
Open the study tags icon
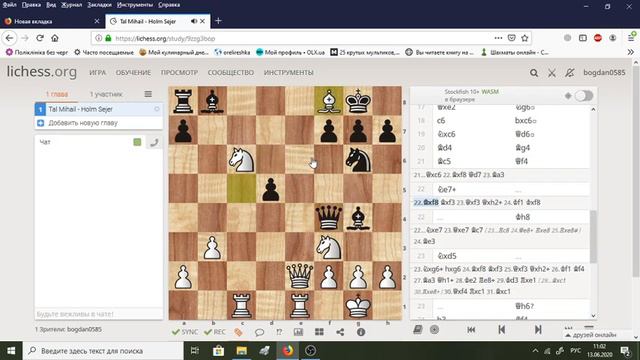tap(238, 332)
